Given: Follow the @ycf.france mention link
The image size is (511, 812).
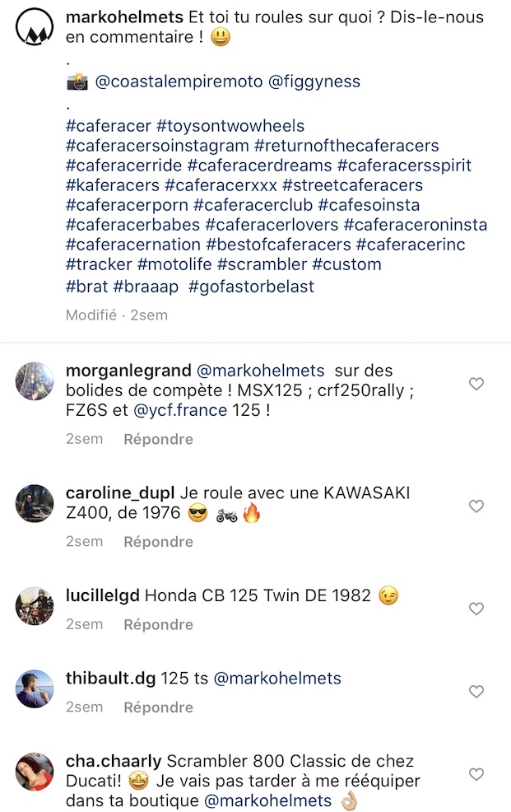Looking at the screenshot, I should pyautogui.click(x=180, y=411).
